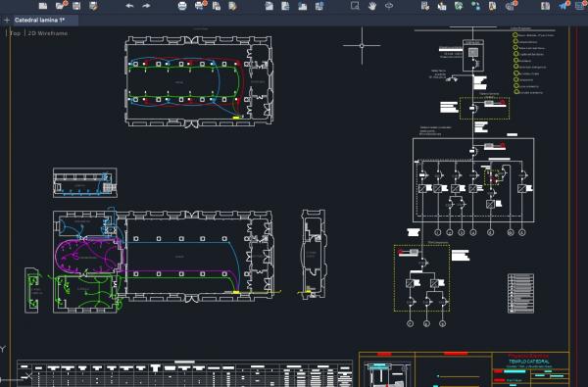The width and height of the screenshot is (588, 387).
Task: Open batch publish printer icon with red badge
Action: tap(200, 5)
